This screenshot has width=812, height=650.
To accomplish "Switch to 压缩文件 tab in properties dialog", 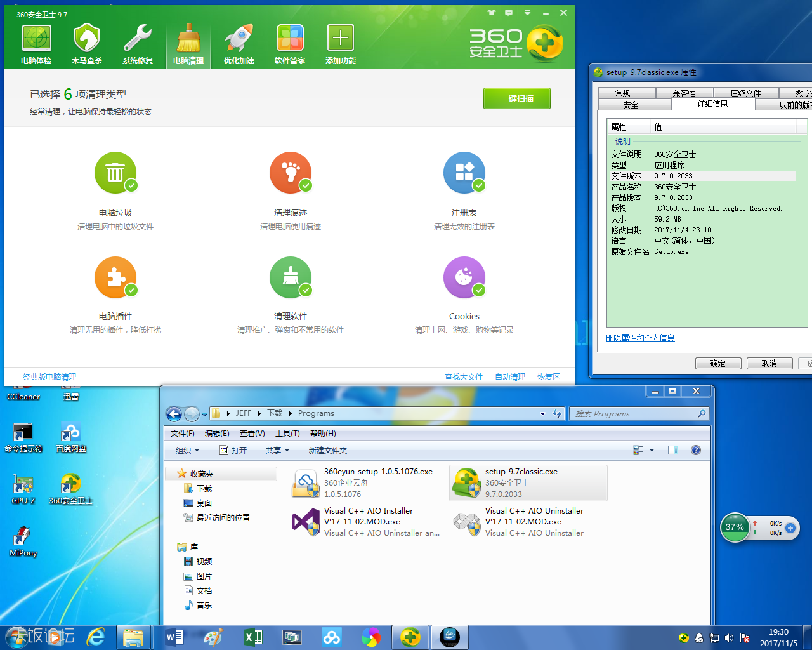I will (745, 93).
